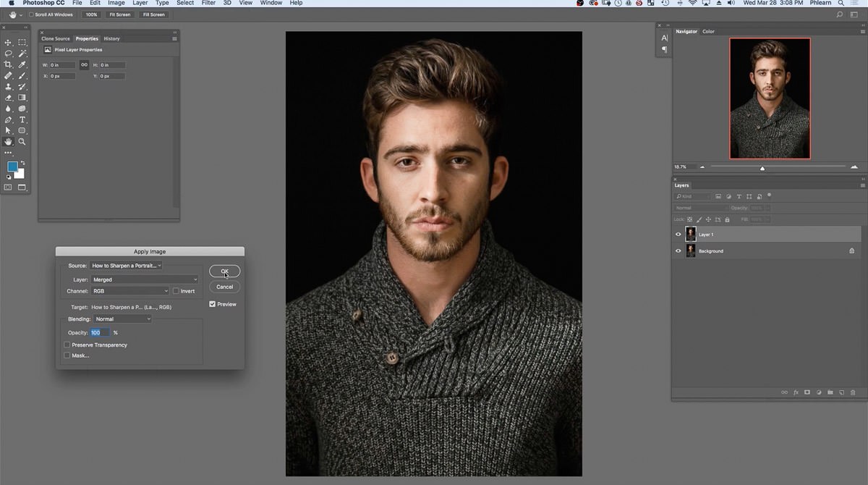This screenshot has width=868, height=485.
Task: Swap foreground and background colors
Action: (22, 163)
